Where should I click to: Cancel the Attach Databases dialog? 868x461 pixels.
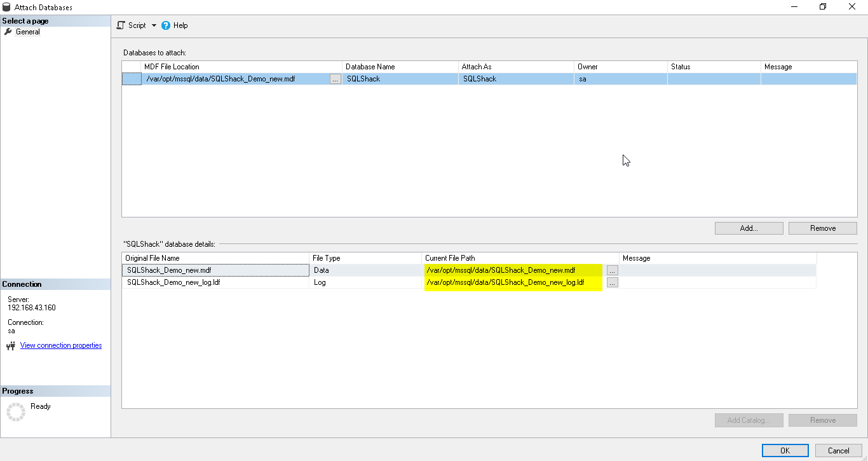[x=838, y=450]
